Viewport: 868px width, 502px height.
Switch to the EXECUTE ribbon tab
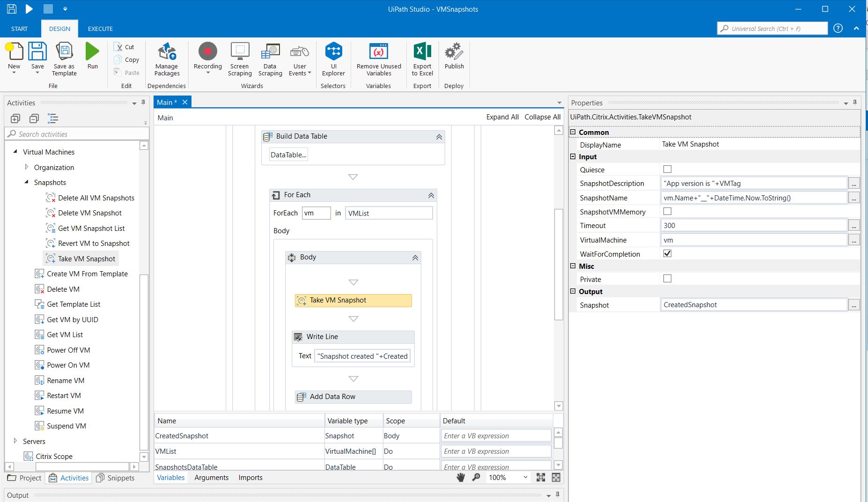tap(100, 29)
